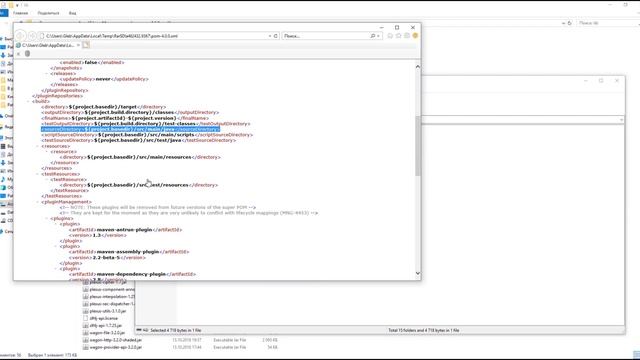Collapse the <pluginManagement> XML node
Image resolution: width=640 pixels, height=360 pixels.
(x=38, y=202)
